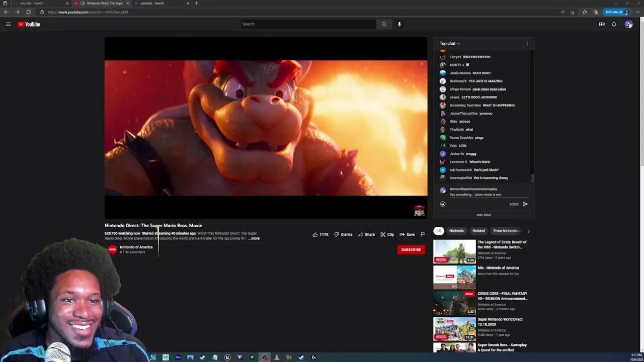Screen dimensions: 644x362
Task: Open the Nintendo of America channel avatar
Action: [112, 249]
